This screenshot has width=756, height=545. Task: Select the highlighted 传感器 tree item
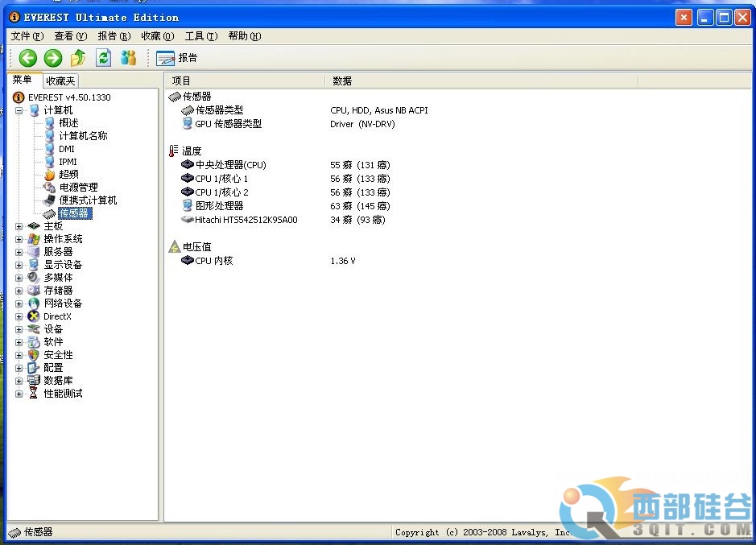(74, 213)
